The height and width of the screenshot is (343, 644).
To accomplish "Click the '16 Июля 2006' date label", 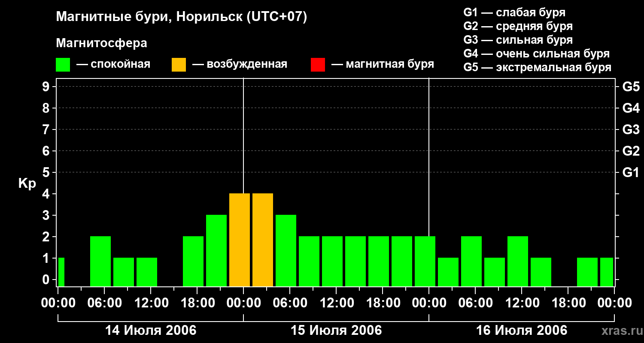I will pyautogui.click(x=522, y=331).
